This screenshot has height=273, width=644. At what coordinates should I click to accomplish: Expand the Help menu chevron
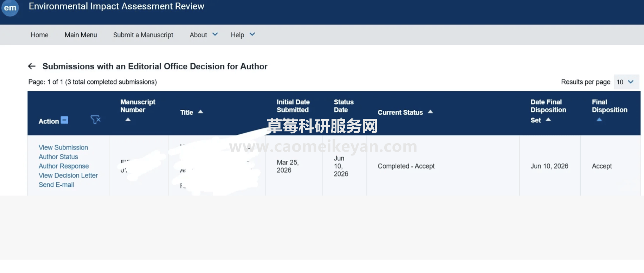tap(252, 34)
